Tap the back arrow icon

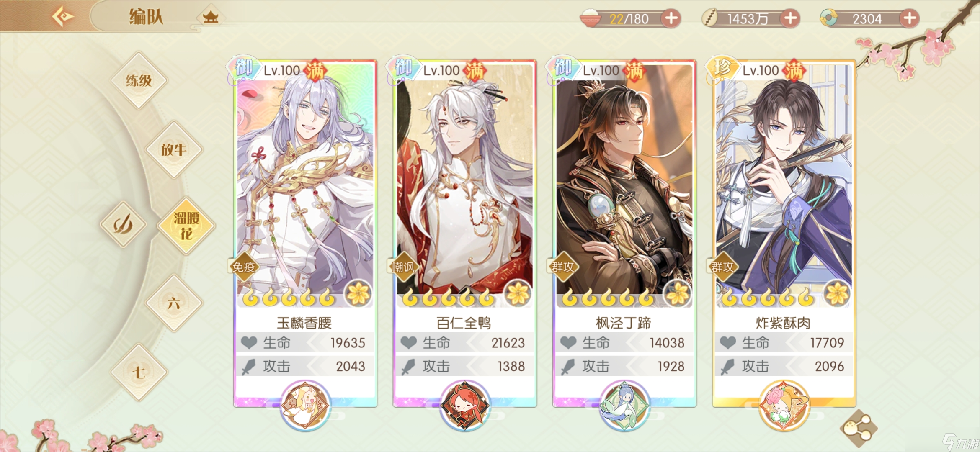63,17
